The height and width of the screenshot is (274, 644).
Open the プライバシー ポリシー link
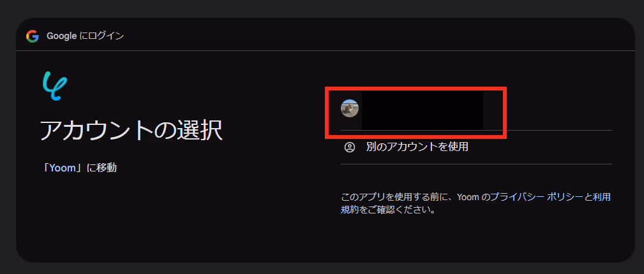click(x=536, y=198)
